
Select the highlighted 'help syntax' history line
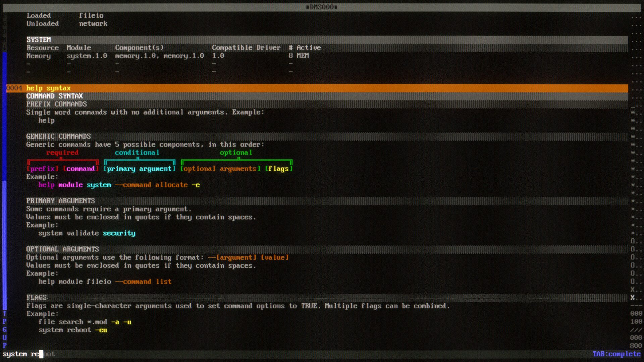49,88
